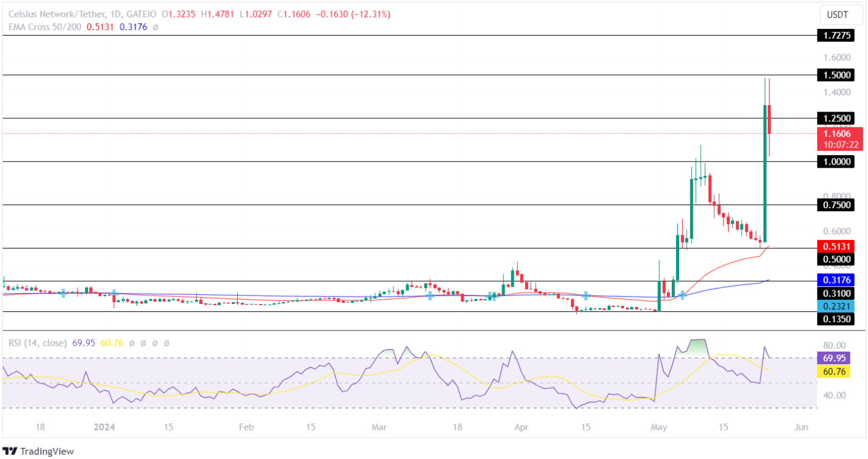
Task: Click the 1.4000 price scale tick
Action: tap(837, 92)
